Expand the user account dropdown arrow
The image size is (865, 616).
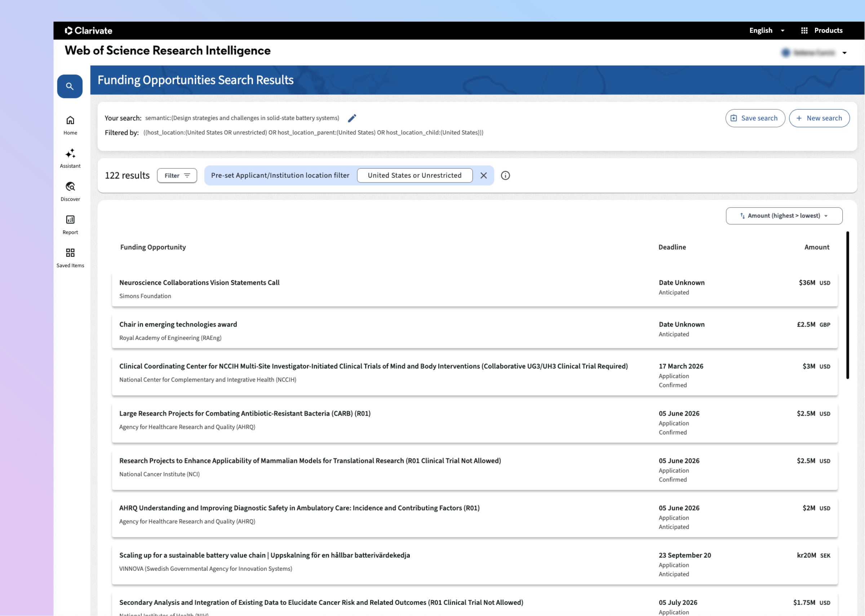pos(844,53)
